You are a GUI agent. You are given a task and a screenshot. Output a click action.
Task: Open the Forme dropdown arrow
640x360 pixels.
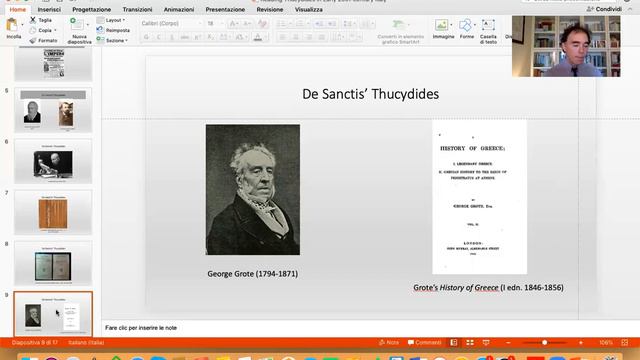(x=475, y=25)
